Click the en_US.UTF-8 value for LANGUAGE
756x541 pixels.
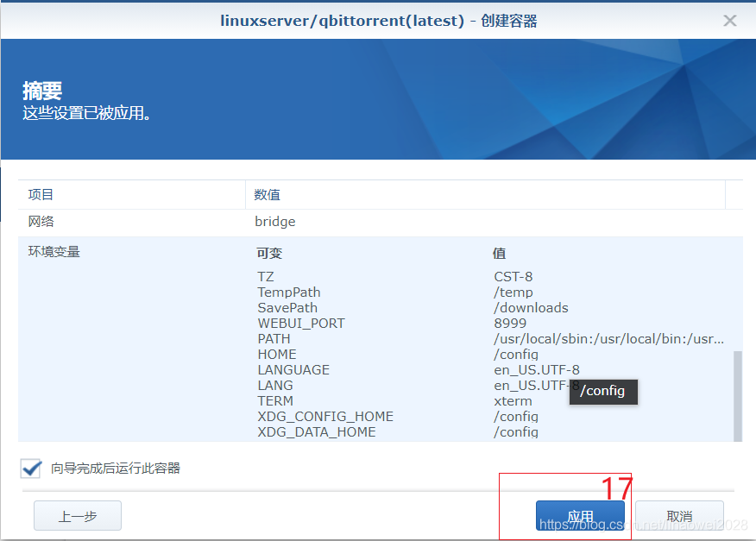[x=537, y=370]
